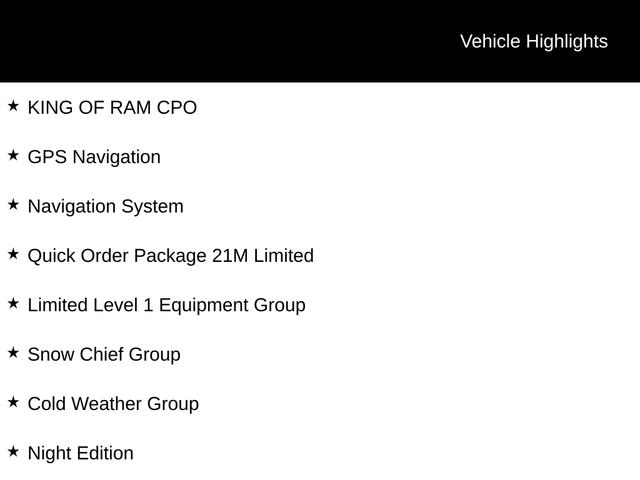This screenshot has height=480, width=640.
Task: Click the word Equipment in Level 1 line
Action: click(203, 306)
